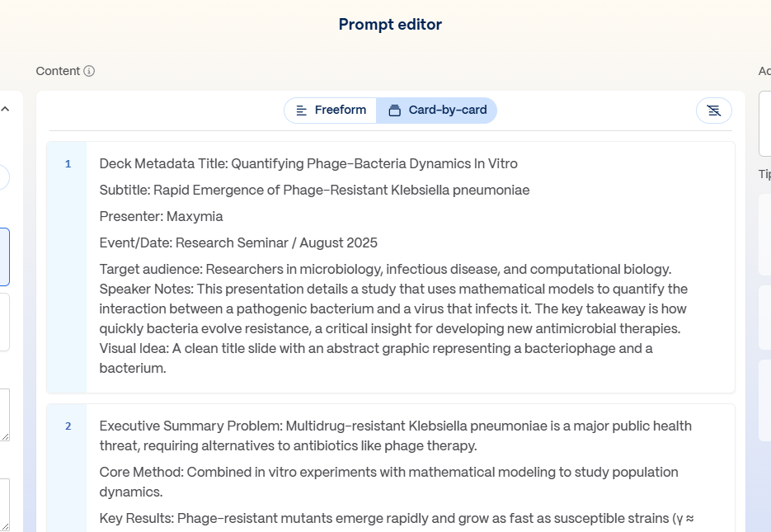
Task: Place cursor in the Subtitle line
Action: [314, 191]
